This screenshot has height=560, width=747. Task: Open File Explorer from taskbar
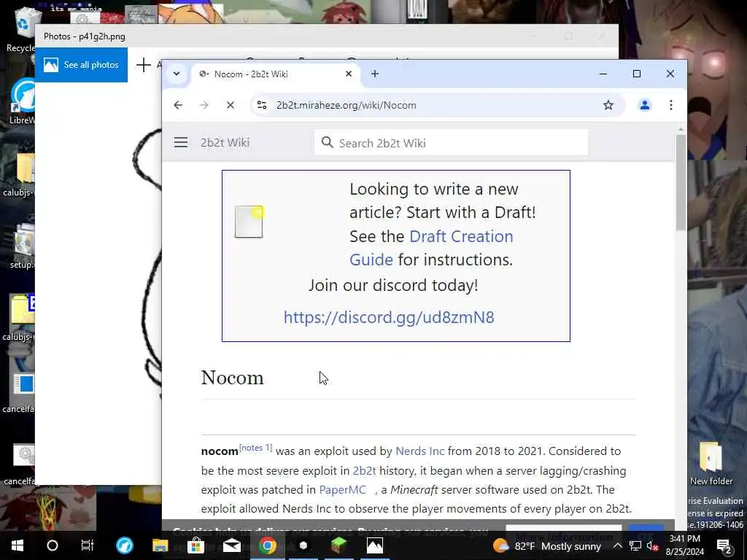(x=160, y=545)
